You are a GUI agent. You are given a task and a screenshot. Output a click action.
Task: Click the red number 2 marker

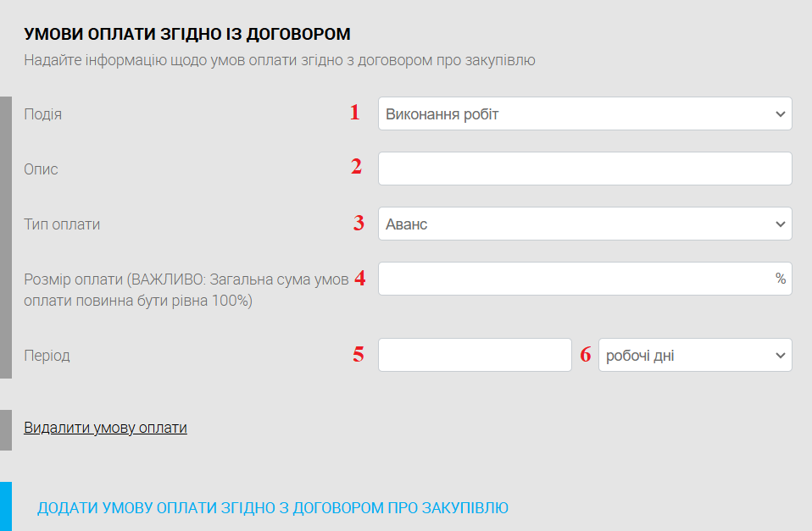click(357, 167)
